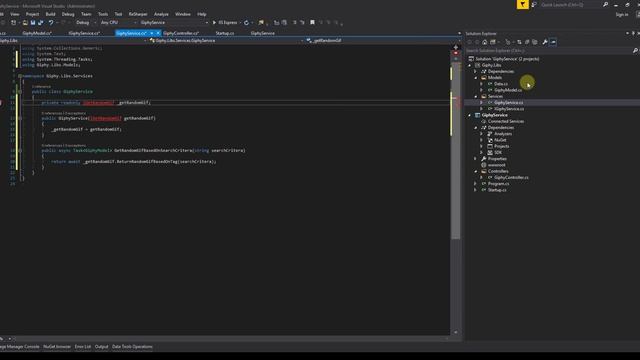Image resolution: width=640 pixels, height=360 pixels.
Task: Switch to the GiphyController.cs tab
Action: point(181,33)
